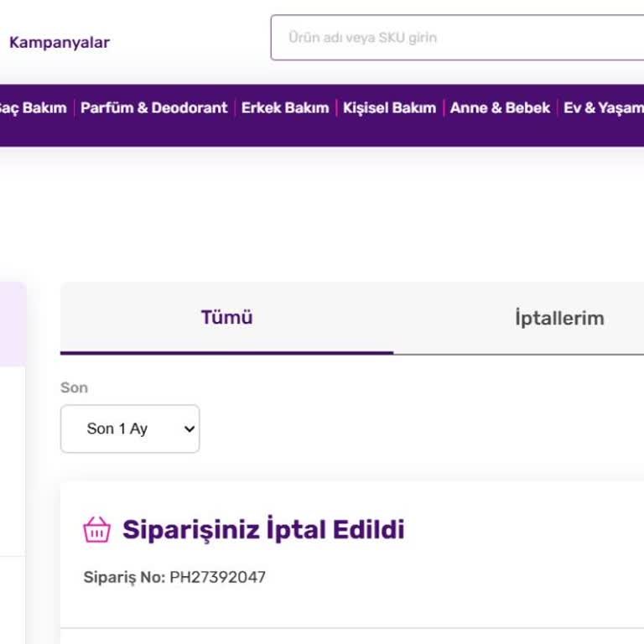
Task: Open the Saç Bakım category
Action: click(x=33, y=107)
